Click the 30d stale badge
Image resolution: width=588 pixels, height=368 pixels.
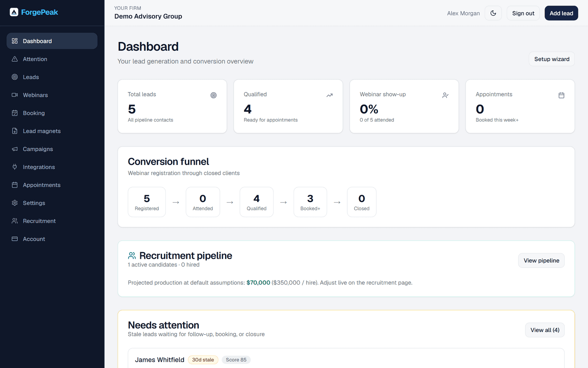203,360
